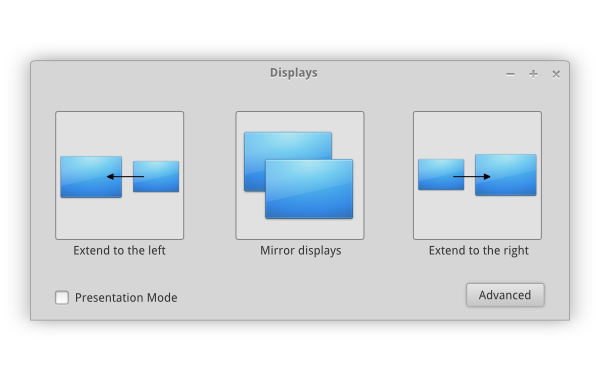Open the Advanced display settings

[505, 295]
